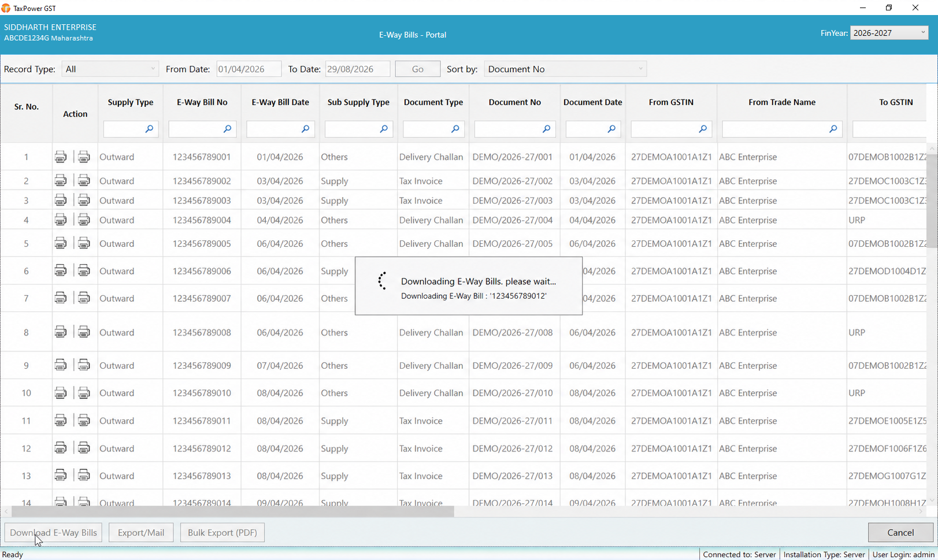Click left printer icon in row 8
Viewport: 938px width, 560px height.
pyautogui.click(x=61, y=332)
